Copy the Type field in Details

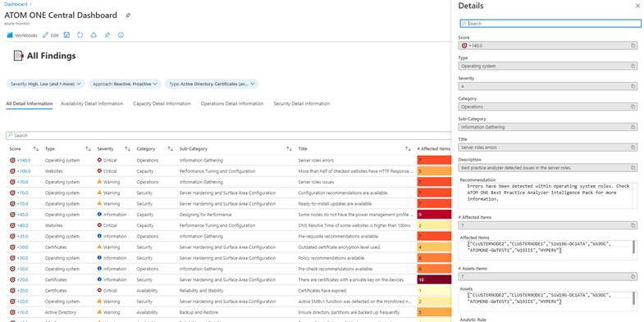click(x=633, y=66)
